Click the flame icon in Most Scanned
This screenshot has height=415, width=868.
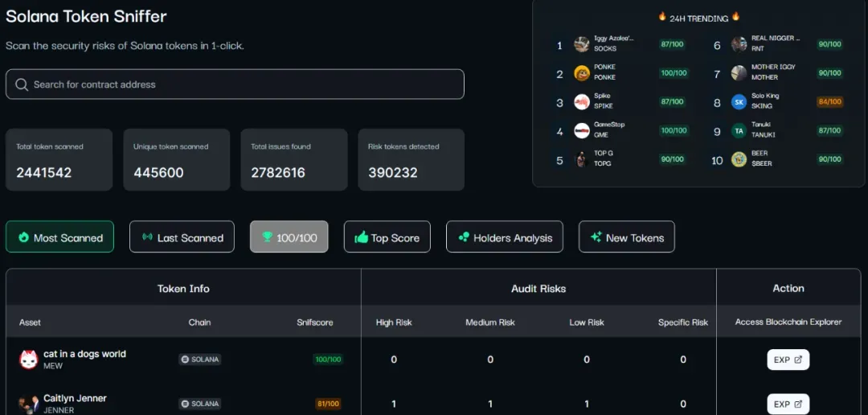click(x=24, y=237)
